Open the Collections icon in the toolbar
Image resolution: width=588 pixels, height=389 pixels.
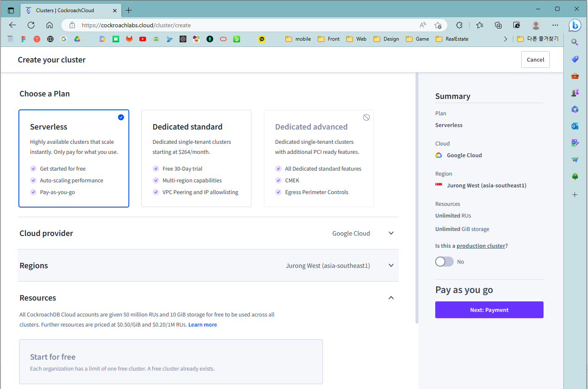[x=498, y=25]
